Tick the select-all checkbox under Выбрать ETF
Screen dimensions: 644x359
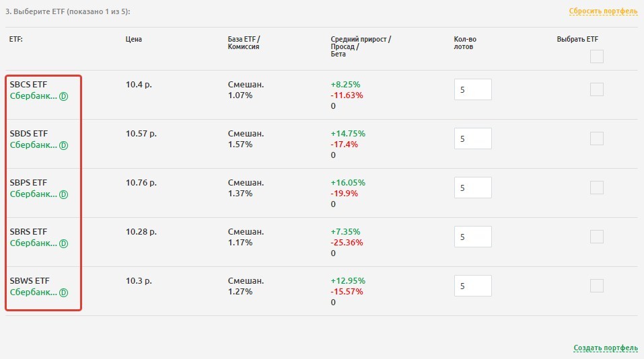(x=596, y=56)
